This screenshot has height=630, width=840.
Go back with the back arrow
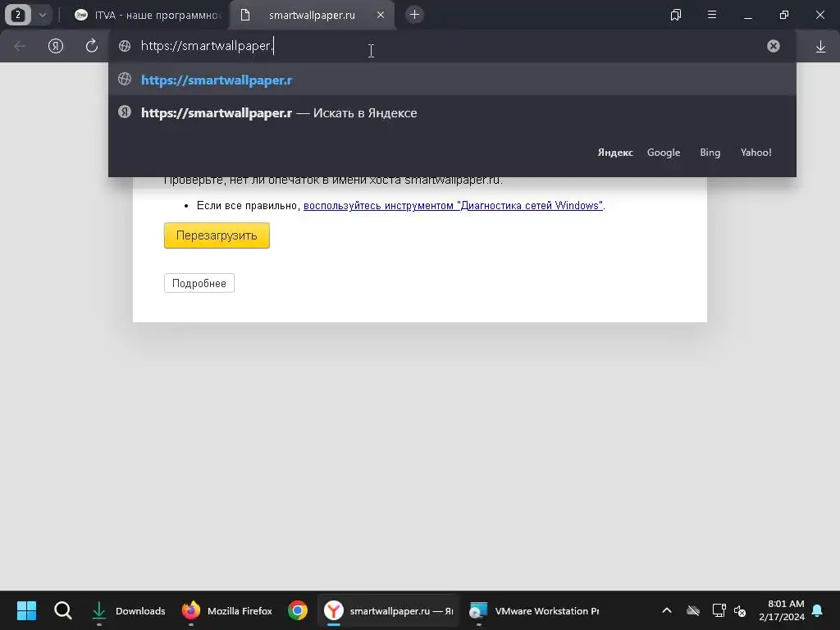20,46
